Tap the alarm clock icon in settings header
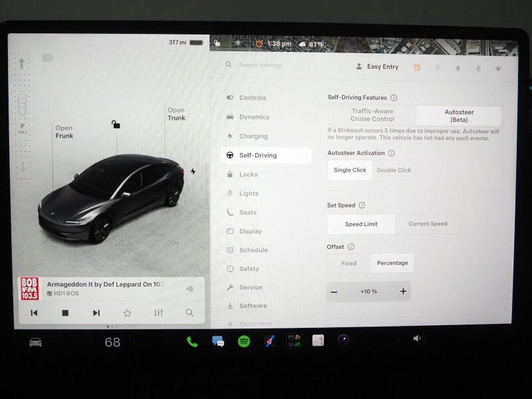This screenshot has width=532, height=399. pyautogui.click(x=417, y=68)
